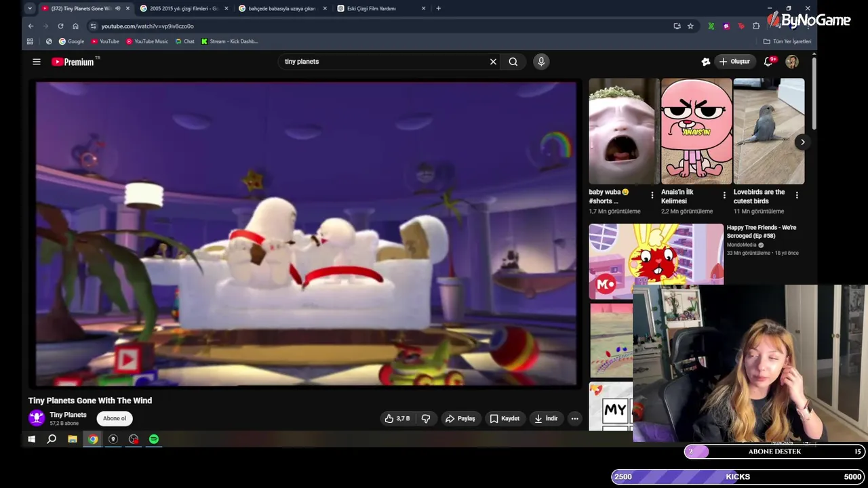Screen dimensions: 868x488
Task: Open a new browser tab
Action: [x=438, y=8]
